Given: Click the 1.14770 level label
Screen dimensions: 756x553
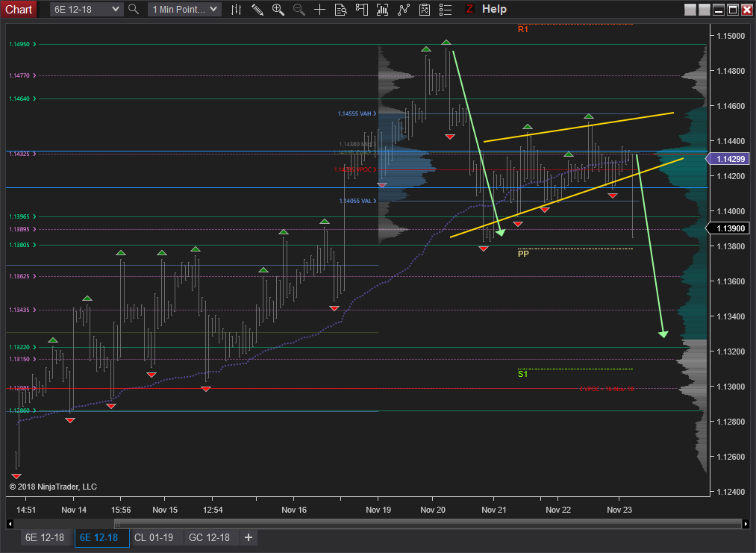Looking at the screenshot, I should click(x=22, y=75).
